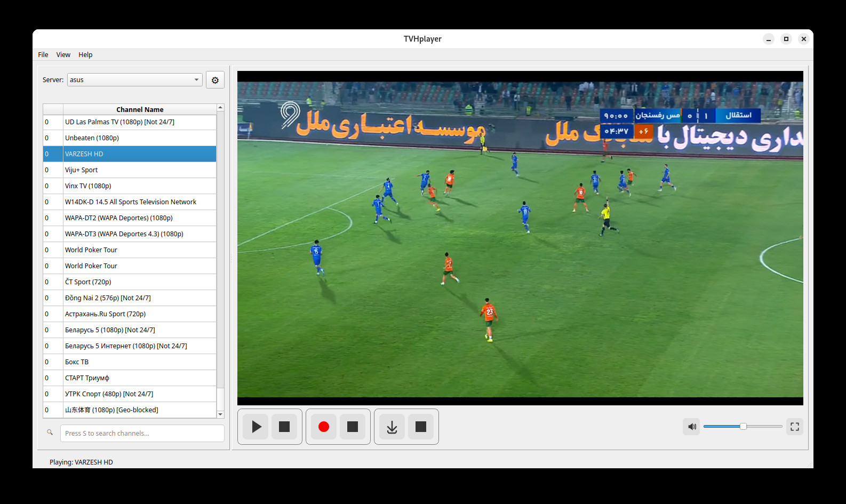Viewport: 846px width, 504px height.
Task: Select the Беларусь 5 Интернет channel
Action: 130,346
